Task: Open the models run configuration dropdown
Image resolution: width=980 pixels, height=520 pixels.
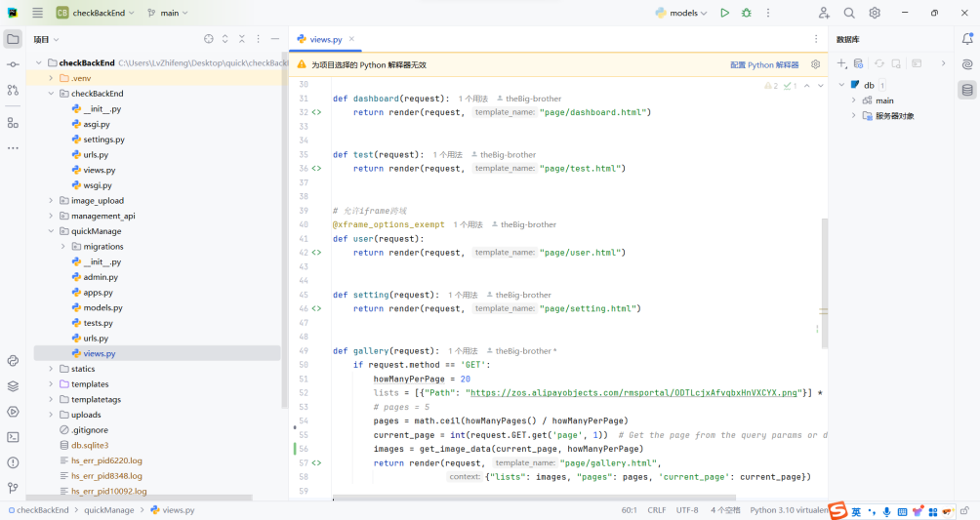Action: point(683,13)
